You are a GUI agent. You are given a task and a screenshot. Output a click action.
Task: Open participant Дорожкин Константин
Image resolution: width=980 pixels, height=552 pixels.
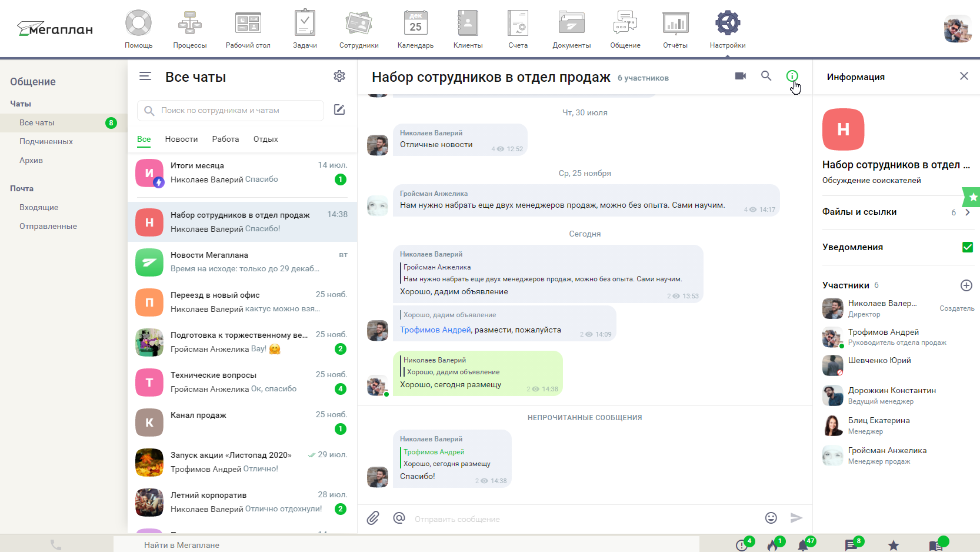[x=898, y=395]
